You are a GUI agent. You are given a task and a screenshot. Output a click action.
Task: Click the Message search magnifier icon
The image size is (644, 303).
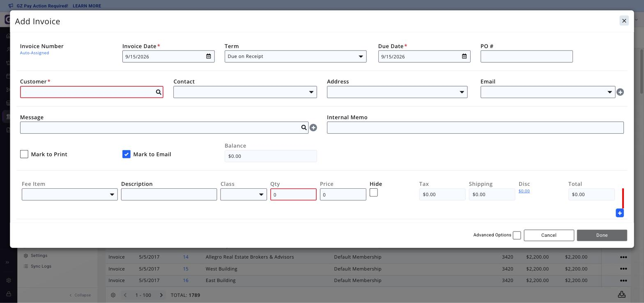(304, 127)
